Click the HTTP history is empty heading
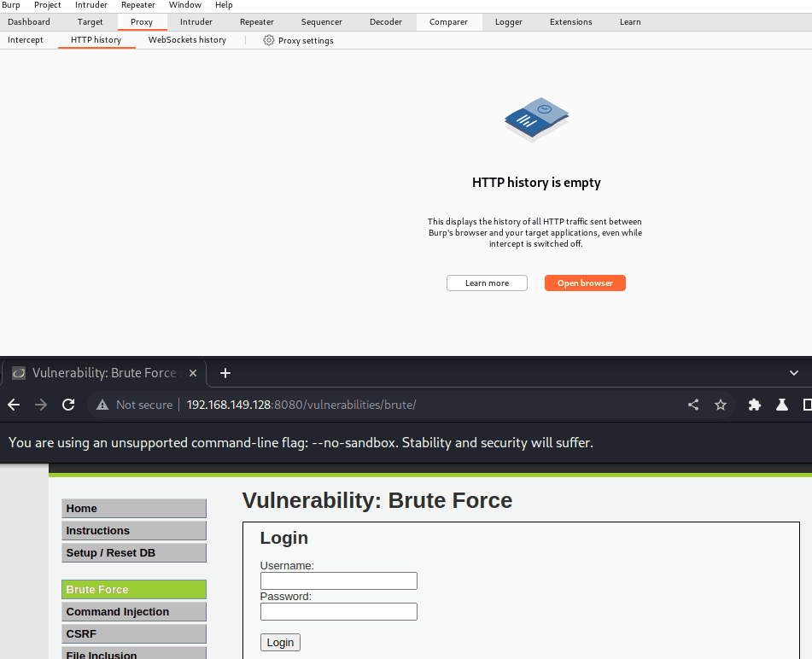The image size is (812, 659). point(536,183)
